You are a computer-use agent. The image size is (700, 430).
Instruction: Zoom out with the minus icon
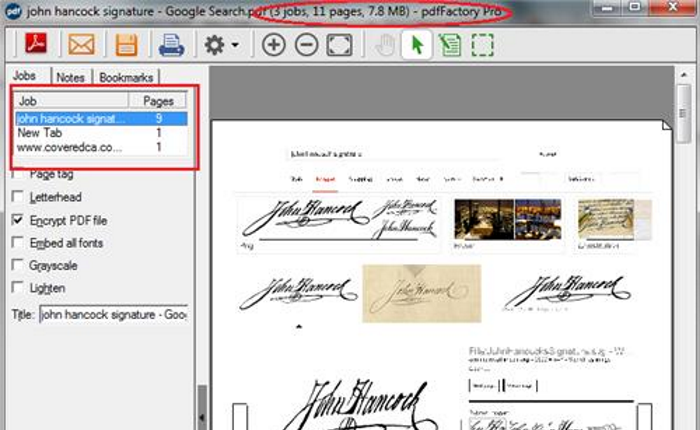(307, 45)
